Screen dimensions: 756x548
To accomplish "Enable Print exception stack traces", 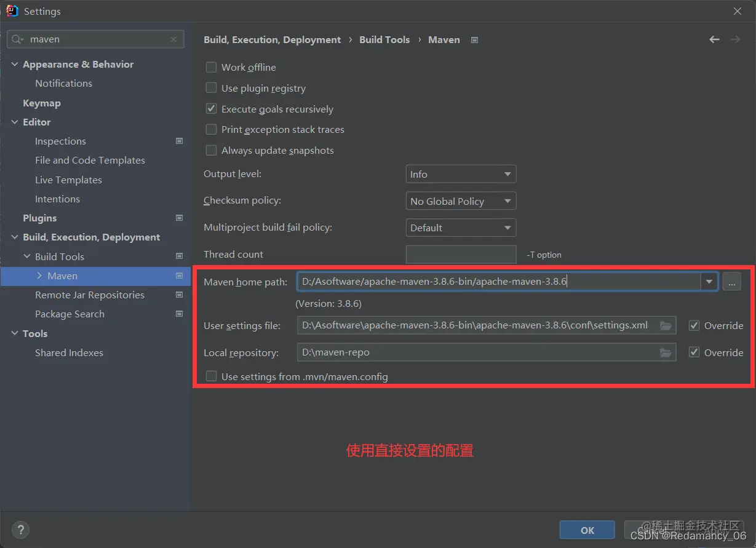I will [211, 129].
